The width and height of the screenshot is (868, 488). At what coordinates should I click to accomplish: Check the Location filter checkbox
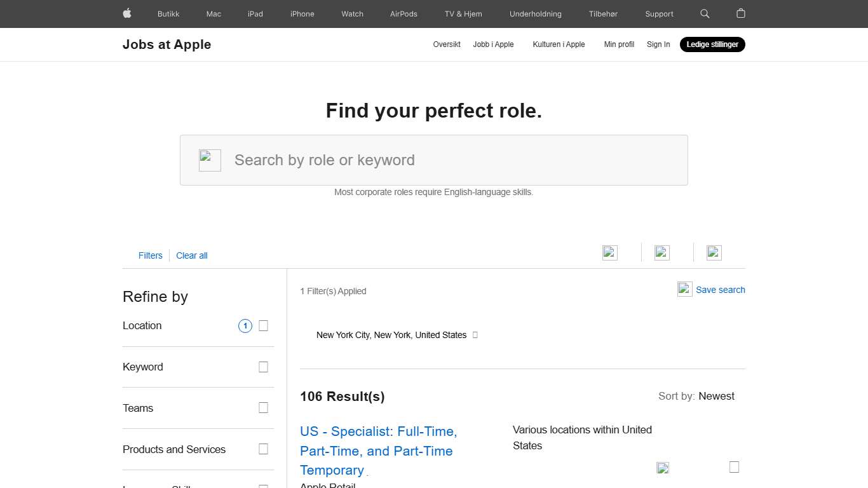[x=263, y=325]
